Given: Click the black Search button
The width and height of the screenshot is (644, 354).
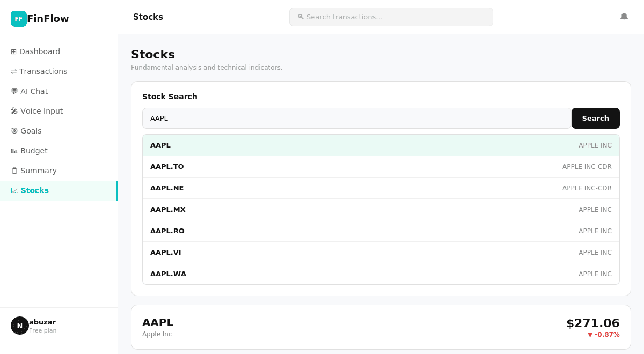Looking at the screenshot, I should [596, 118].
